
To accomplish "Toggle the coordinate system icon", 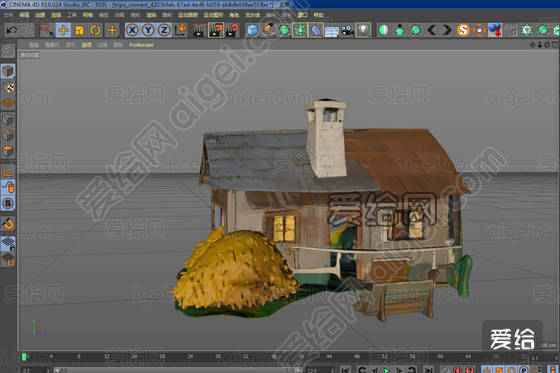I will (181, 30).
